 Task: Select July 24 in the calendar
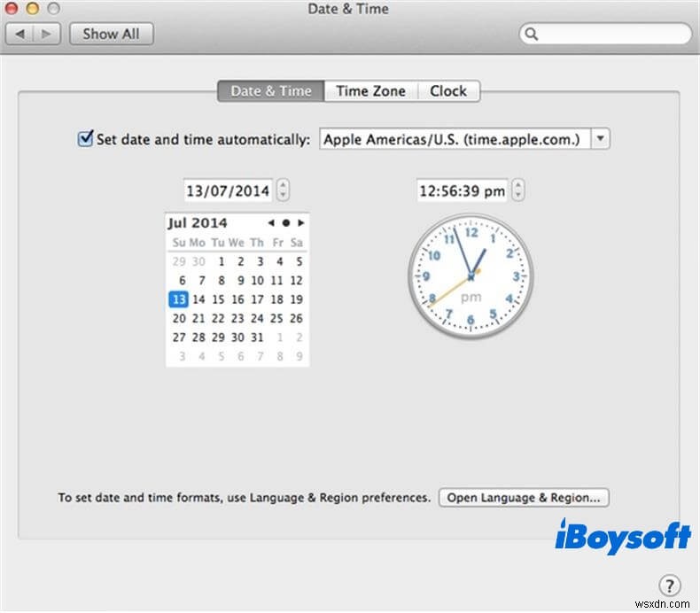click(257, 318)
